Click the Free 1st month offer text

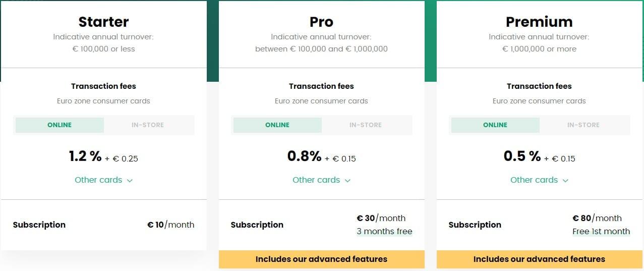(x=601, y=232)
